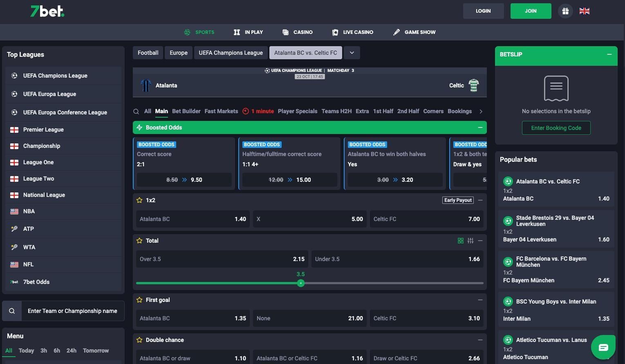This screenshot has width=625, height=364.
Task: Pick boosted Correct score 2:1 at 9.50
Action: 184,180
